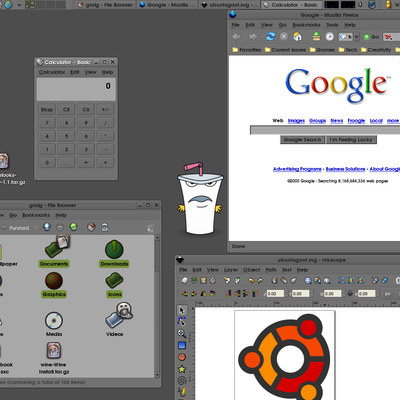This screenshot has height=400, width=400.
Task: Click the Home icon in Firefox toolbar
Action: pos(297,36)
